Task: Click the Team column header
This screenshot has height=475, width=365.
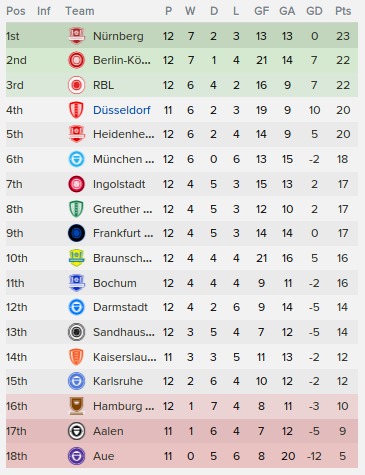Action: click(x=80, y=11)
